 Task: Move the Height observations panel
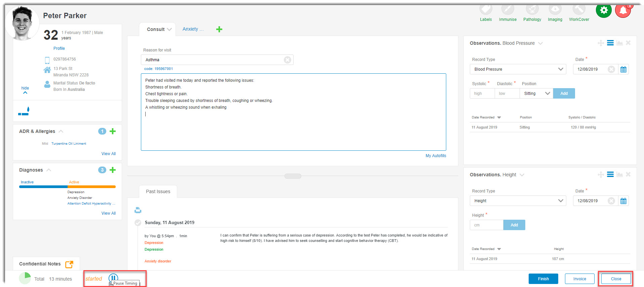click(x=601, y=175)
